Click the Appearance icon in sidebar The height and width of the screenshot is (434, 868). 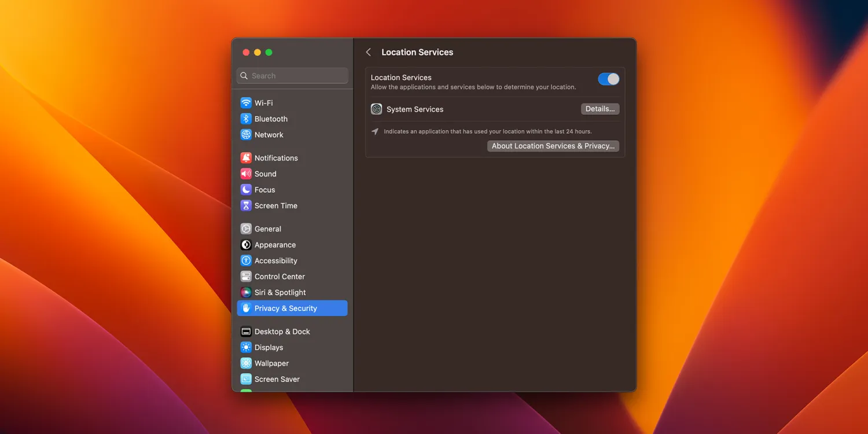[246, 245]
